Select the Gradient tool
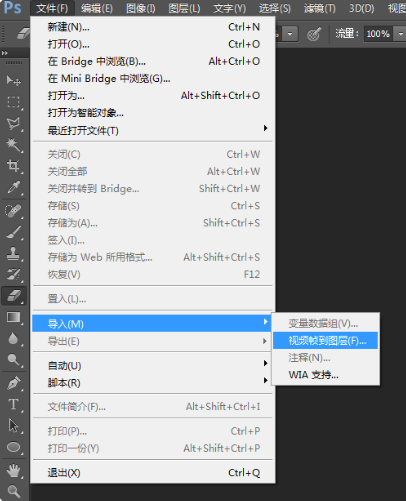 pos(14,317)
